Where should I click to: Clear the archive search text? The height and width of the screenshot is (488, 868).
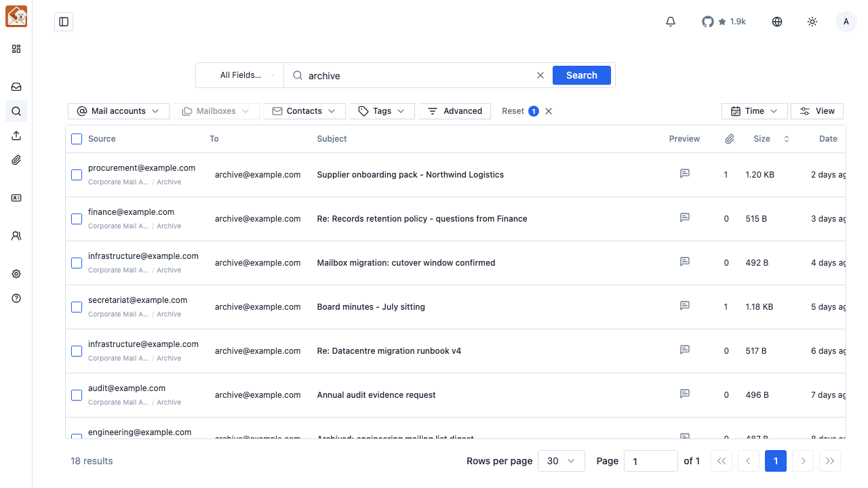[540, 75]
